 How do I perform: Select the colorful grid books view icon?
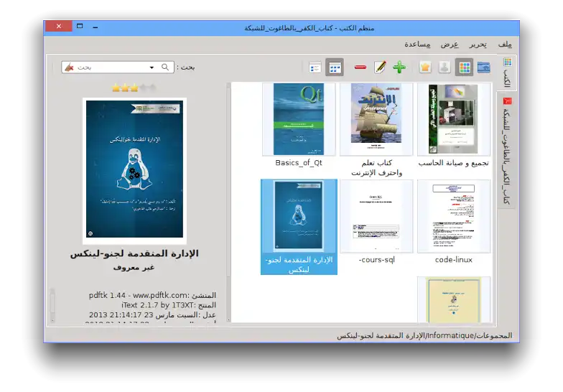pos(464,67)
